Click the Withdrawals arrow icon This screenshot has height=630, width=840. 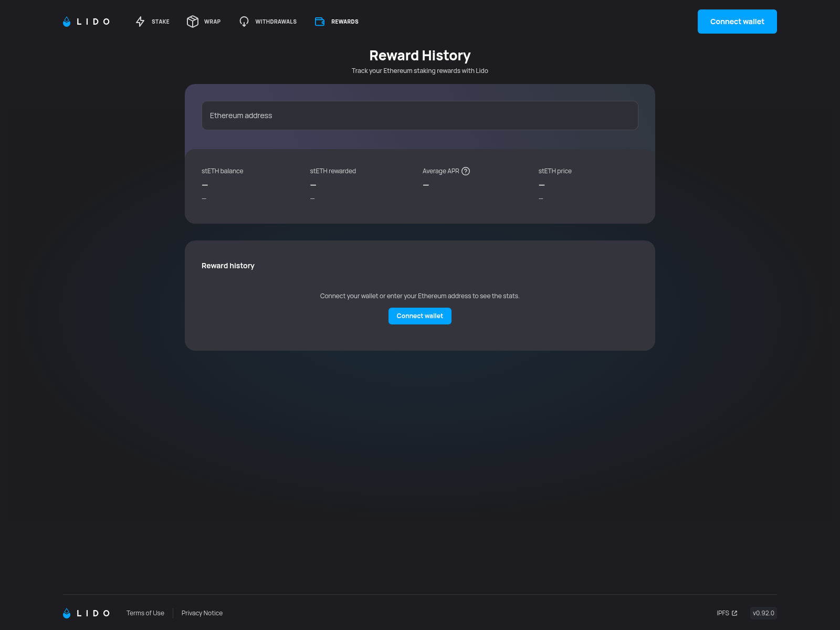coord(244,22)
